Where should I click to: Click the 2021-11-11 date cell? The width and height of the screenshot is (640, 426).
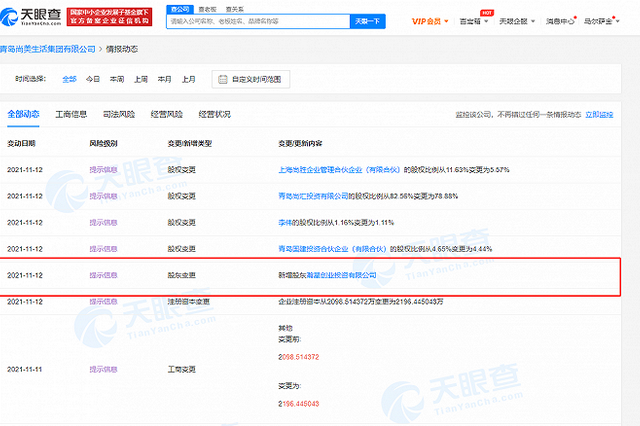coord(25,369)
